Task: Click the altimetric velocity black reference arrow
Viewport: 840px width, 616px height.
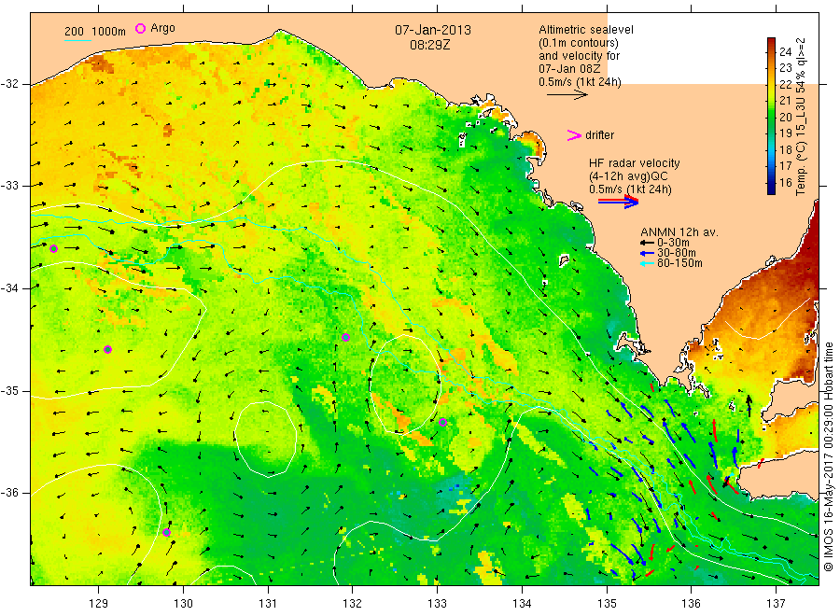Action: (567, 95)
